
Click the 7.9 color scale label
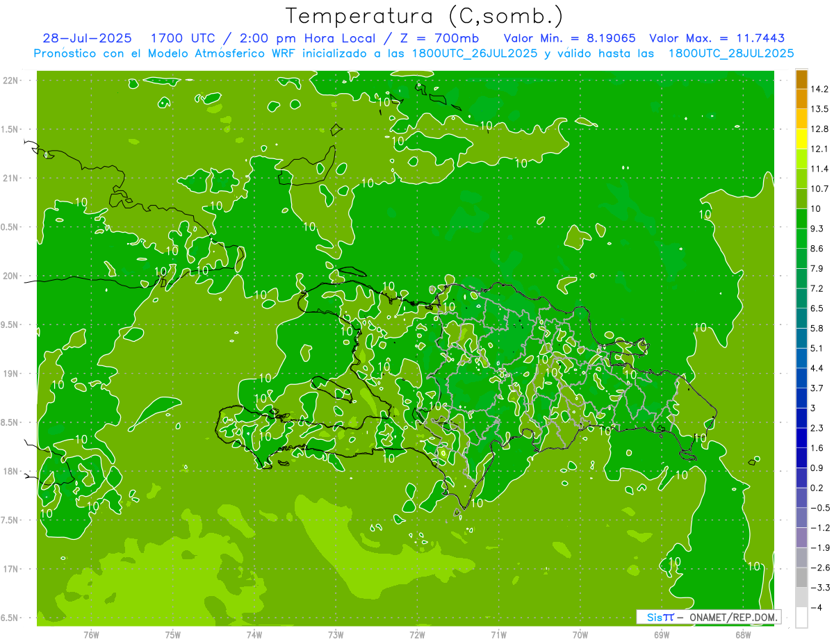point(818,268)
